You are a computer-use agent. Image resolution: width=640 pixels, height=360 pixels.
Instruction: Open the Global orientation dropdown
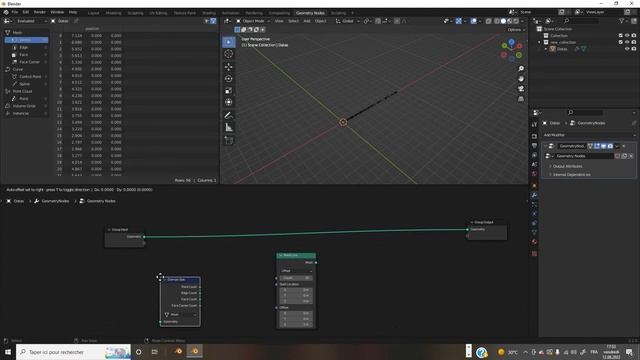(x=348, y=21)
